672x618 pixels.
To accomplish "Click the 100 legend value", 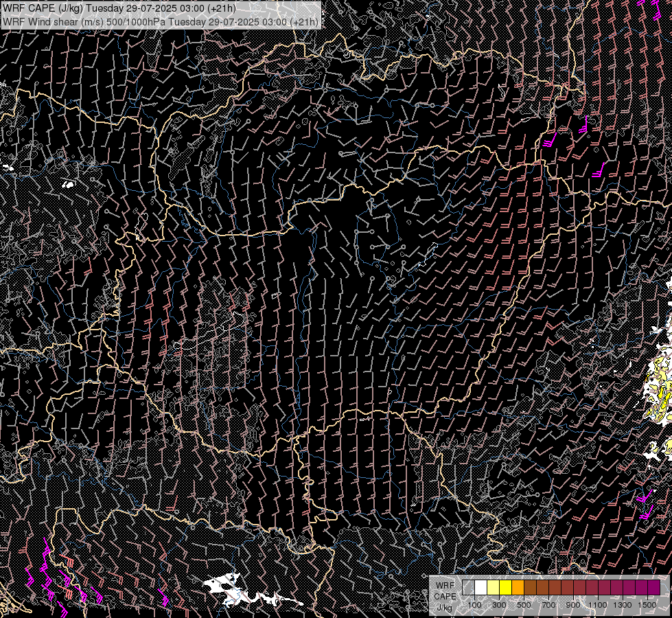I will (x=474, y=605).
